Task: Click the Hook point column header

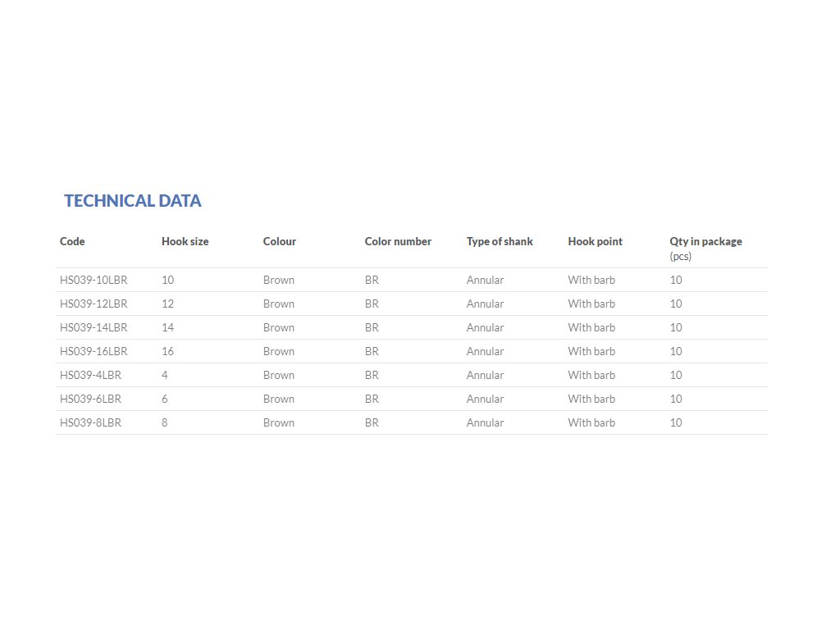Action: [595, 242]
